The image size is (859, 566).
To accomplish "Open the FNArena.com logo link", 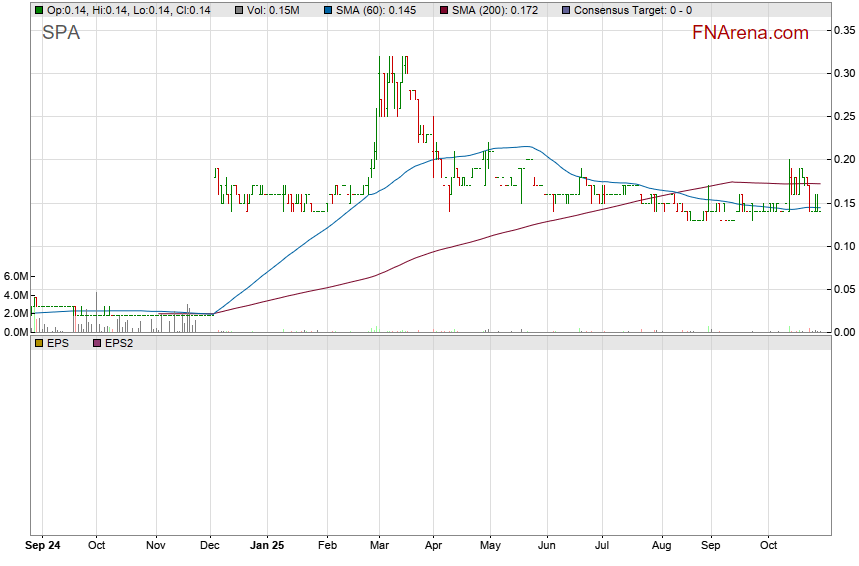I will [x=750, y=33].
